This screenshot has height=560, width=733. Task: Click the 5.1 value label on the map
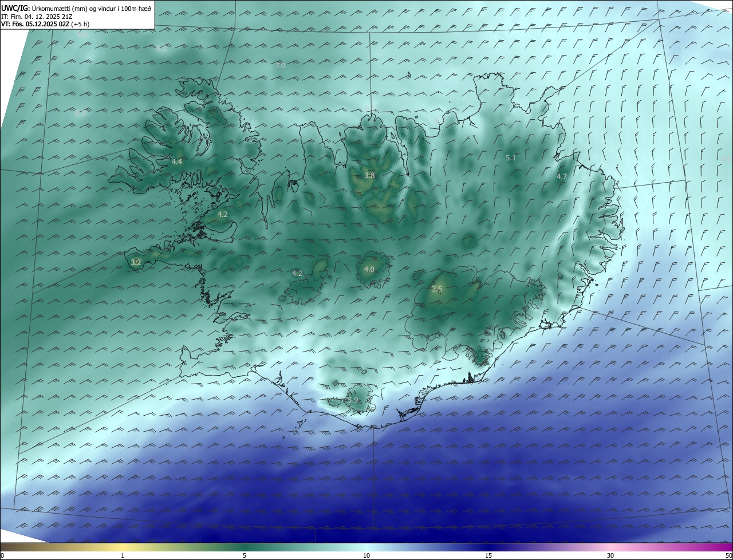(511, 157)
